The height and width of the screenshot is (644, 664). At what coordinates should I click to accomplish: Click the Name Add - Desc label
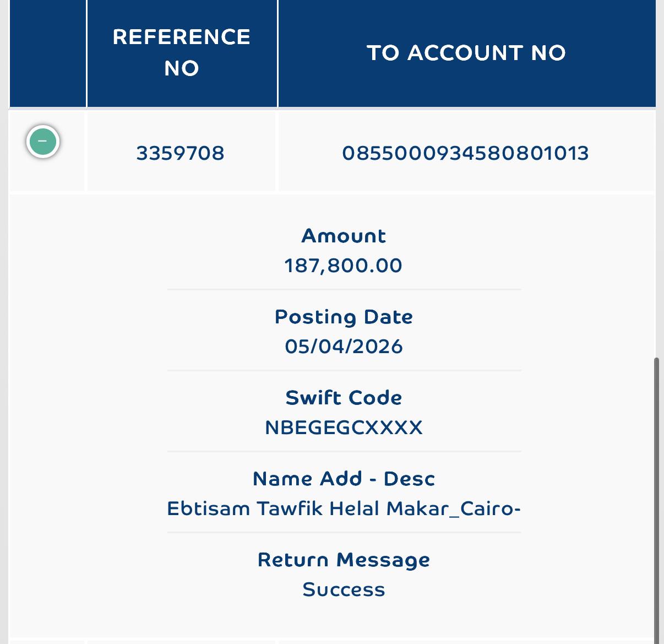pyautogui.click(x=344, y=479)
